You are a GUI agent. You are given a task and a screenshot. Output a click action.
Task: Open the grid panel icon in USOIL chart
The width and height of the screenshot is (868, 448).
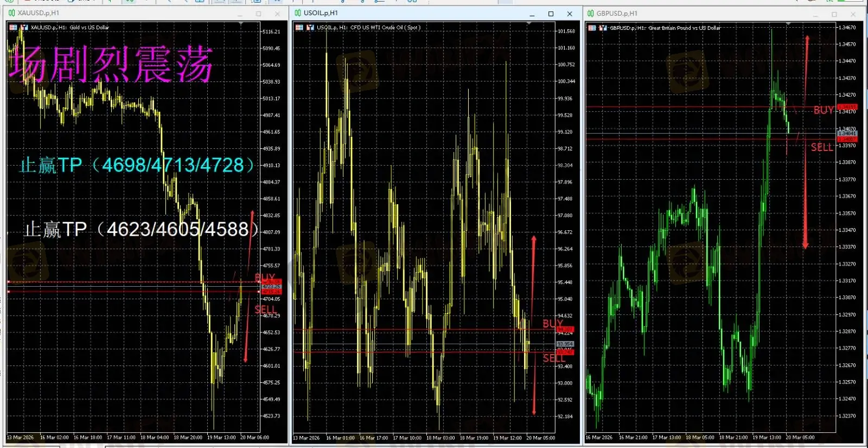coord(299,27)
